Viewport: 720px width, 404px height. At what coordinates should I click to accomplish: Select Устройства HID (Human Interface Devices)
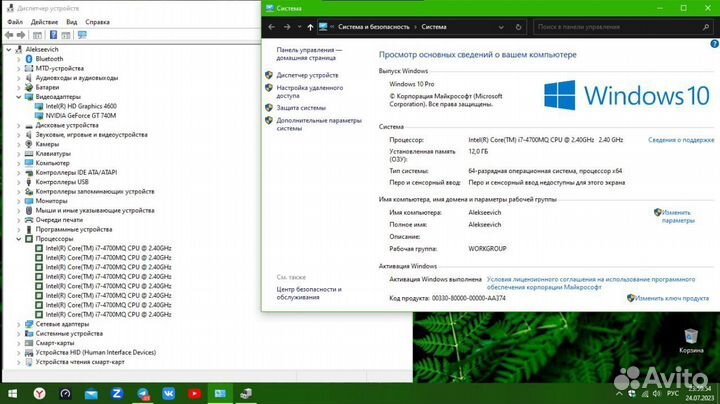[x=96, y=353]
